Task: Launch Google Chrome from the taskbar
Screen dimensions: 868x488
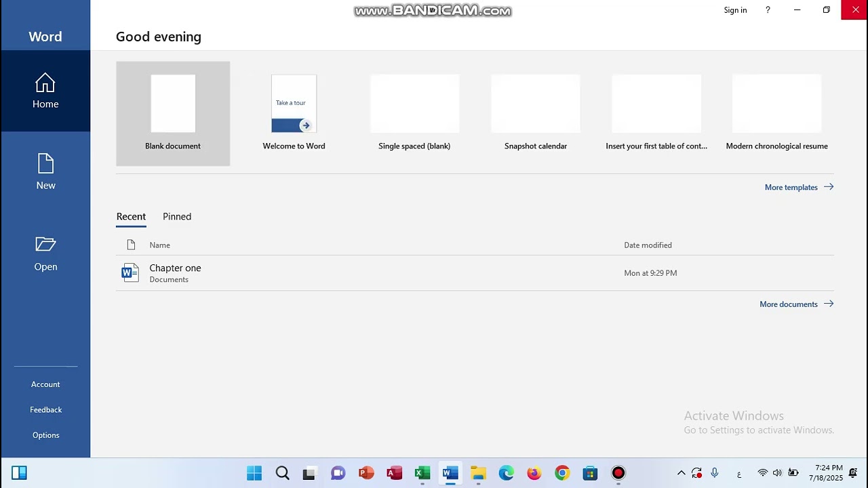Action: 562,473
